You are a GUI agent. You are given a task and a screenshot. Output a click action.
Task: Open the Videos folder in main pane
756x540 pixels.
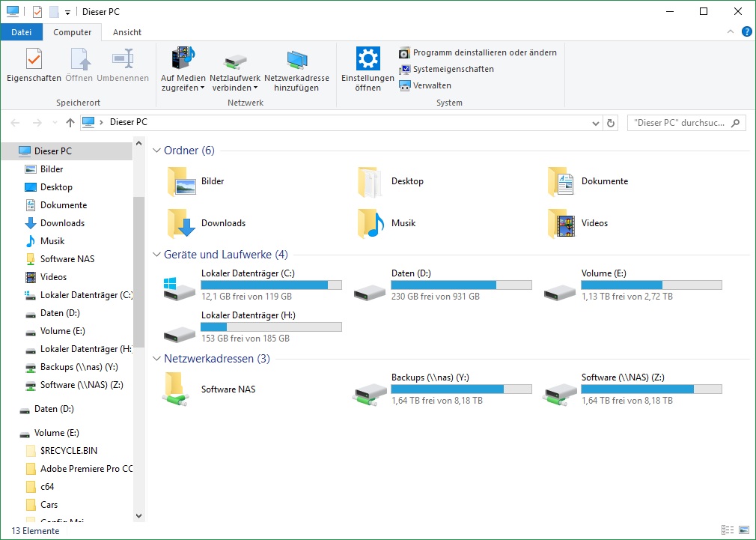point(578,223)
